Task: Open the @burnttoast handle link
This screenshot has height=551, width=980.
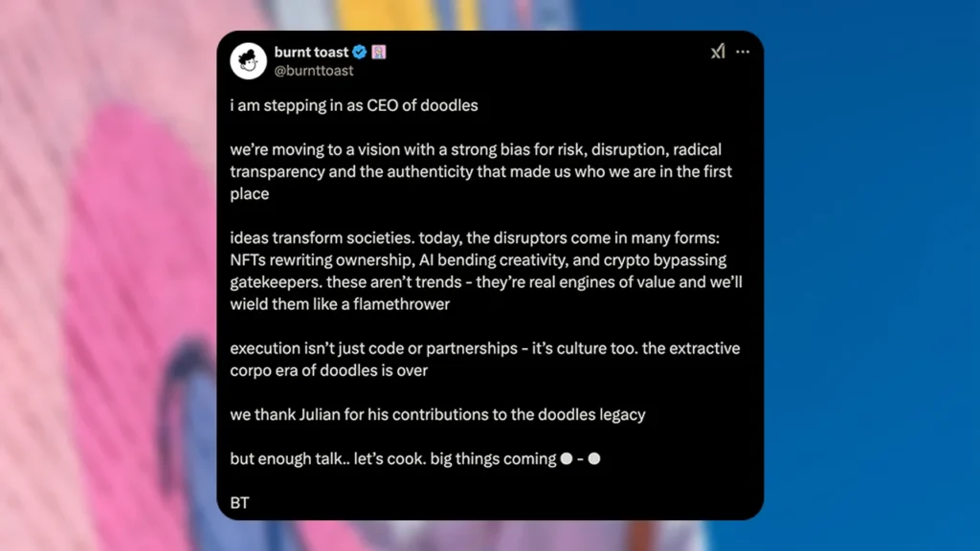Action: tap(314, 71)
